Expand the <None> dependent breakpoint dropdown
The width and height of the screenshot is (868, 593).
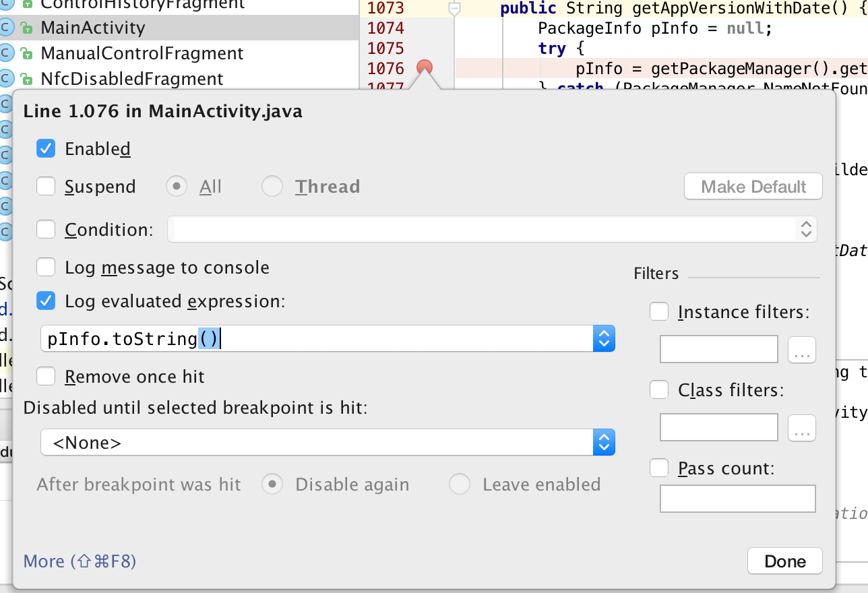[x=604, y=442]
